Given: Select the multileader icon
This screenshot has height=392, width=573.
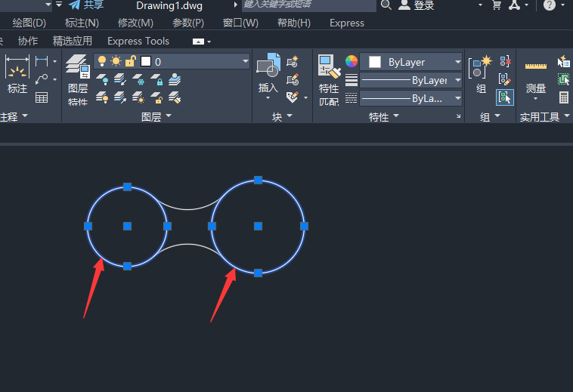Looking at the screenshot, I should pos(42,79).
